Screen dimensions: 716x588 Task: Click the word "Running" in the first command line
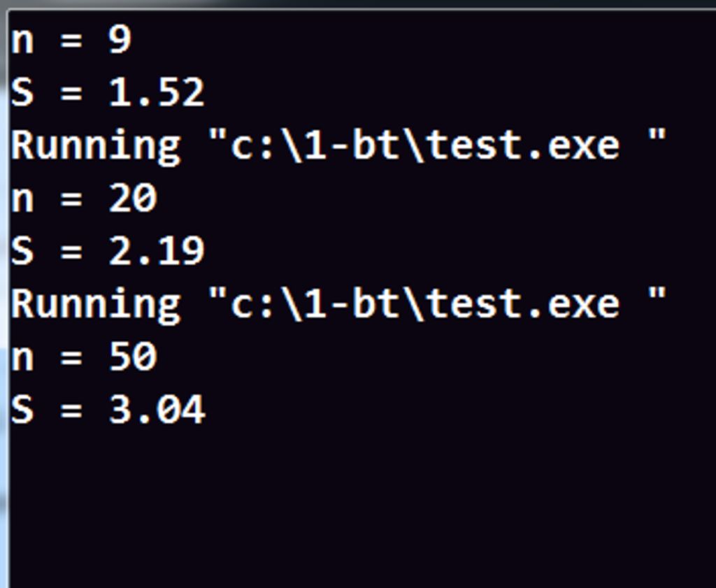[x=96, y=145]
